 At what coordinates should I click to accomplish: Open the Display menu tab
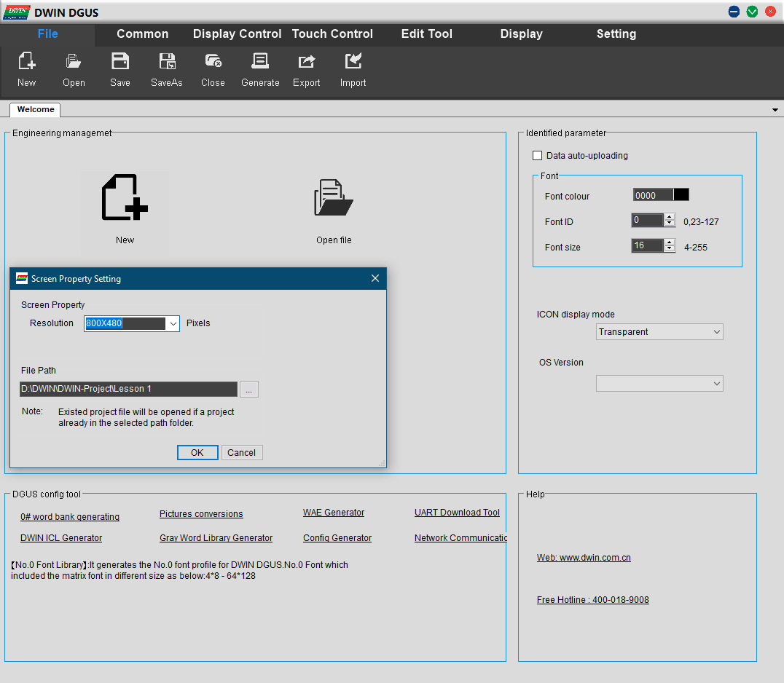pyautogui.click(x=522, y=34)
